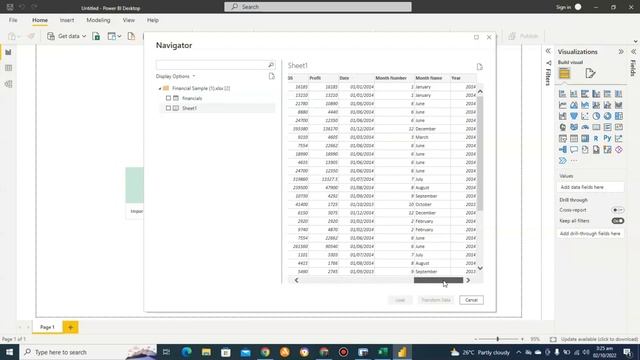Click the Load button in Navigator
The width and height of the screenshot is (640, 360).
pyautogui.click(x=400, y=300)
